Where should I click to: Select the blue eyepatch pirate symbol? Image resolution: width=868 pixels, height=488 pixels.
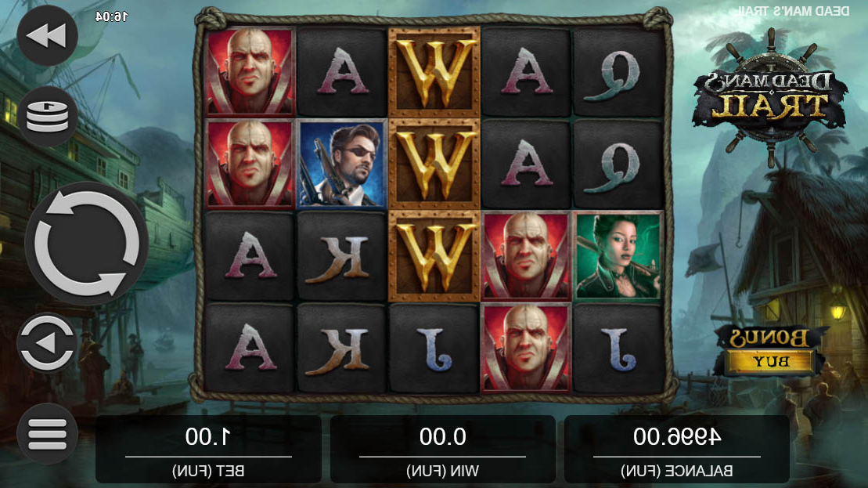point(341,164)
